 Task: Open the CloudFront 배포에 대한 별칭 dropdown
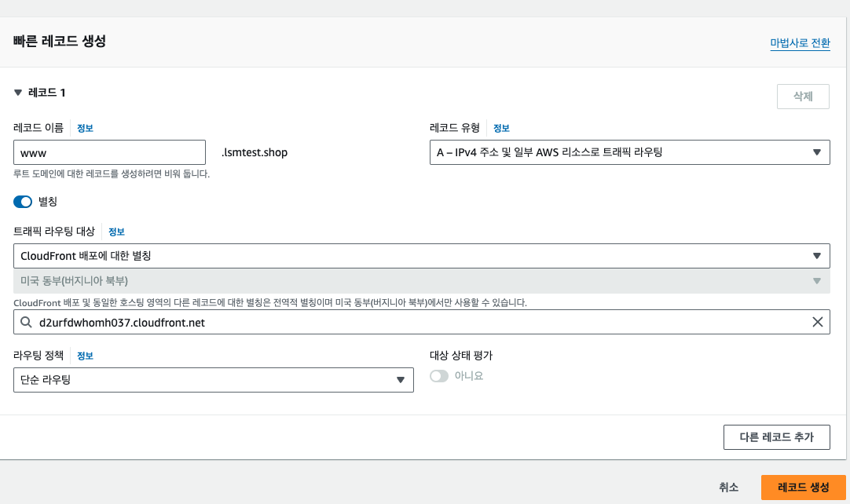click(x=421, y=256)
